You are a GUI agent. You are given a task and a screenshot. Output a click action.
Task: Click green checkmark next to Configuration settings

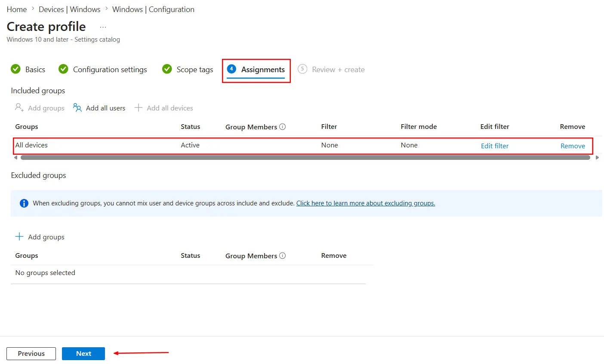[63, 69]
